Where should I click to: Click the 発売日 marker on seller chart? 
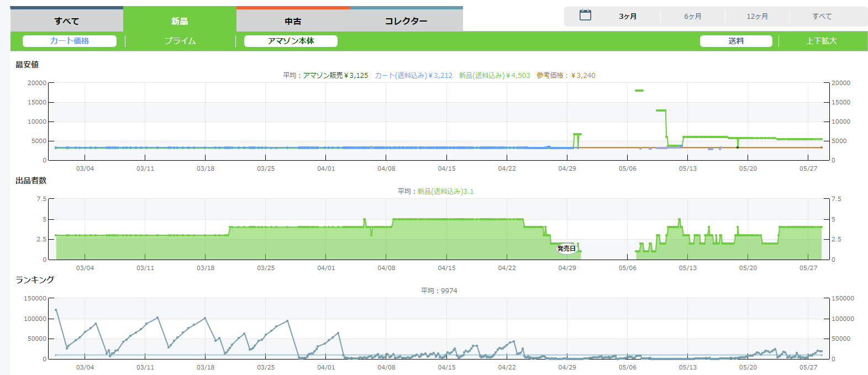566,249
